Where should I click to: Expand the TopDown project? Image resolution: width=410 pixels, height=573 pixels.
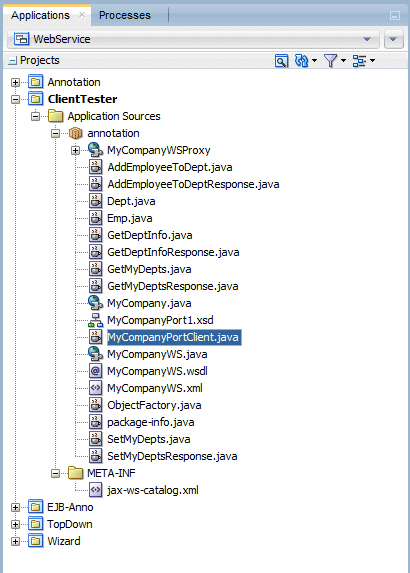pos(15,524)
